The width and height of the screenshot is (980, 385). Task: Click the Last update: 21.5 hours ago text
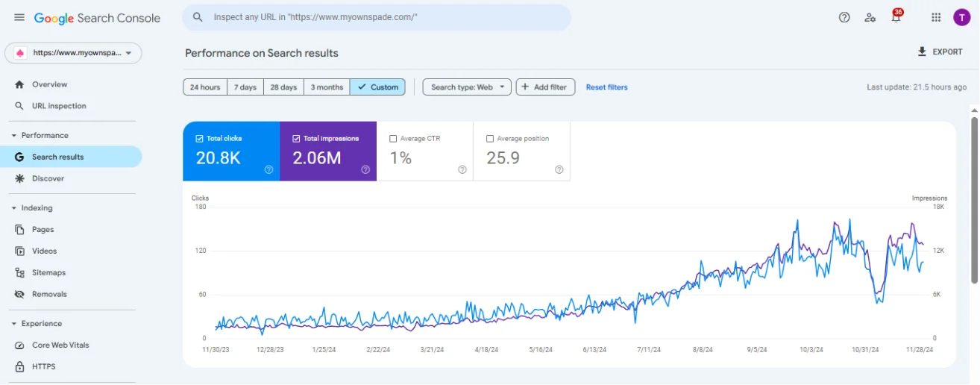[917, 87]
